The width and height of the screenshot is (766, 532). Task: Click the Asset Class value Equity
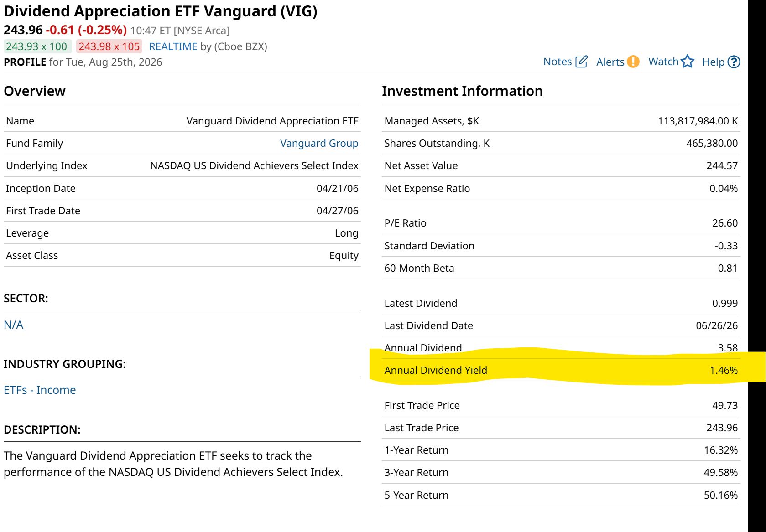click(344, 255)
